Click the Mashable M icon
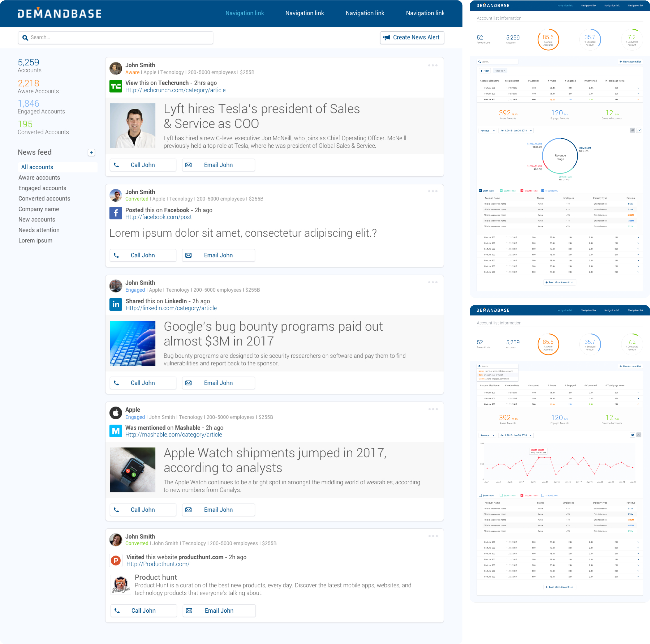Screen dimensions: 650x644 coord(116,431)
